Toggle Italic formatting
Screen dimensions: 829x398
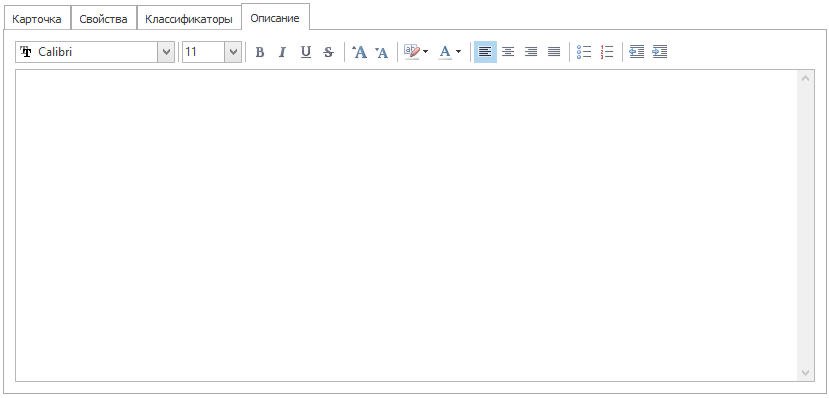pos(282,52)
